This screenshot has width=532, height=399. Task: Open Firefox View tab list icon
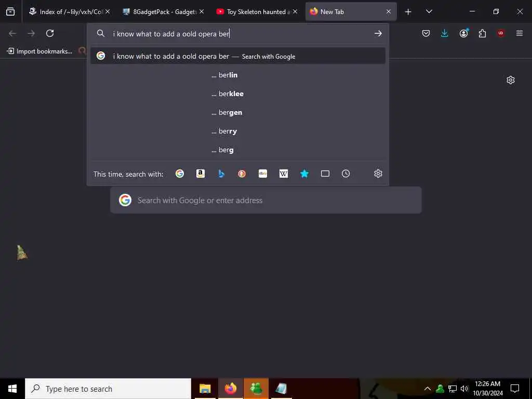pos(10,11)
